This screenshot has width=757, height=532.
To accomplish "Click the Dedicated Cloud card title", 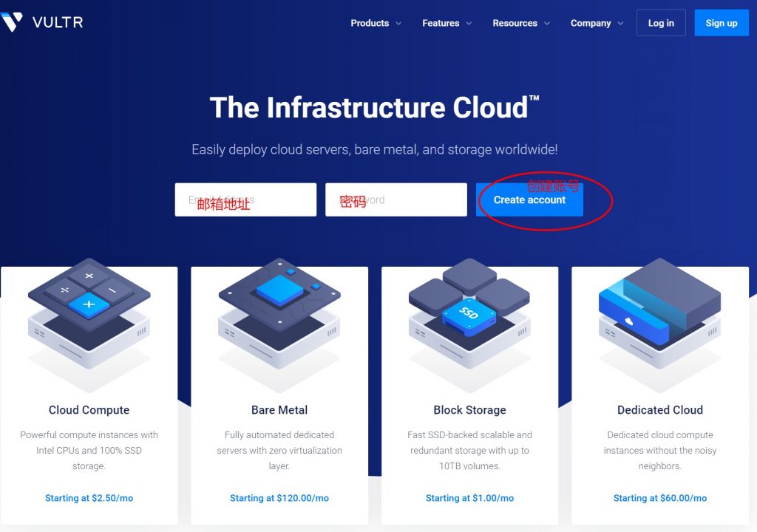I will [659, 410].
